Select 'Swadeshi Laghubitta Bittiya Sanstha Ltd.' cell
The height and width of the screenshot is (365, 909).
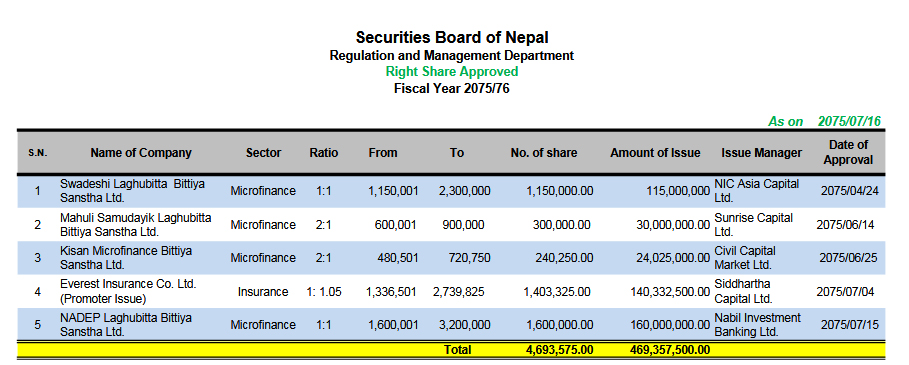pyautogui.click(x=132, y=191)
